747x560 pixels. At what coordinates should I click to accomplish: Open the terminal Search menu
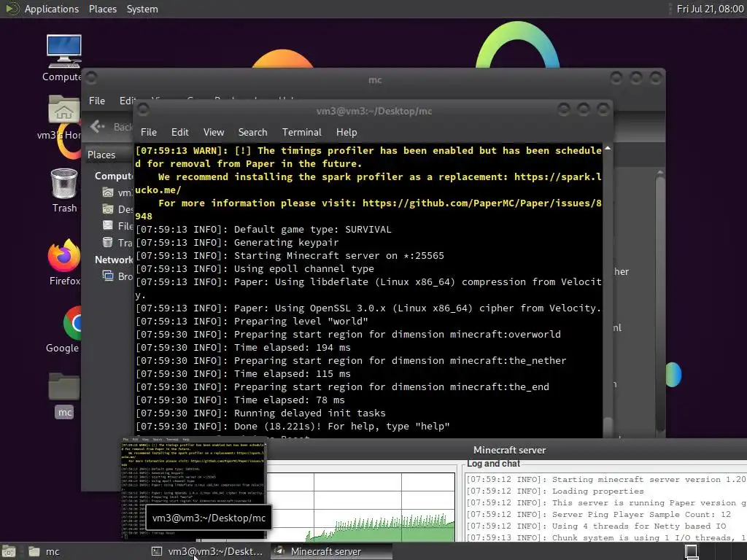(x=252, y=132)
